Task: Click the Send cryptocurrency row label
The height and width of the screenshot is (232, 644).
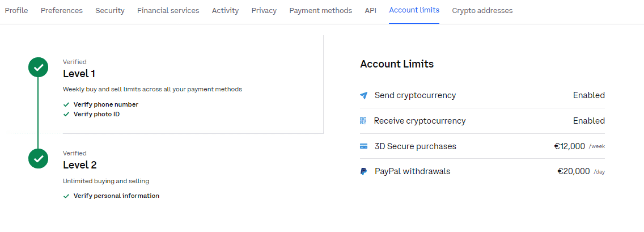Action: click(415, 95)
